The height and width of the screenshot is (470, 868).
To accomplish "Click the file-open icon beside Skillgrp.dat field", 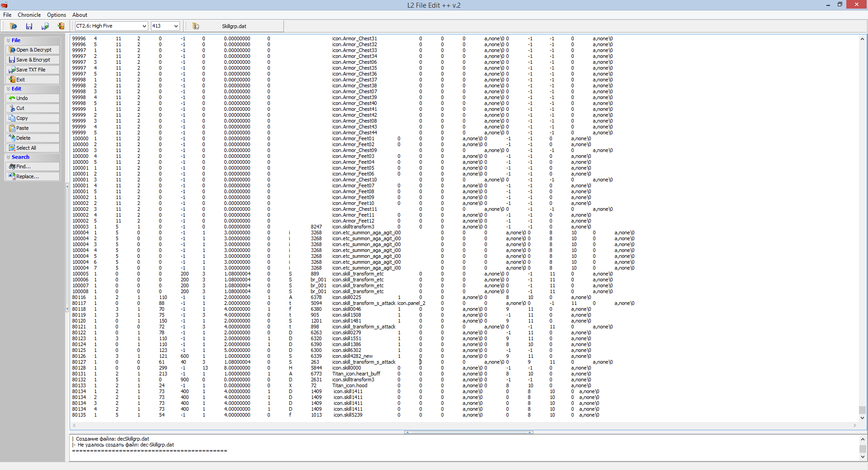I will [x=196, y=26].
